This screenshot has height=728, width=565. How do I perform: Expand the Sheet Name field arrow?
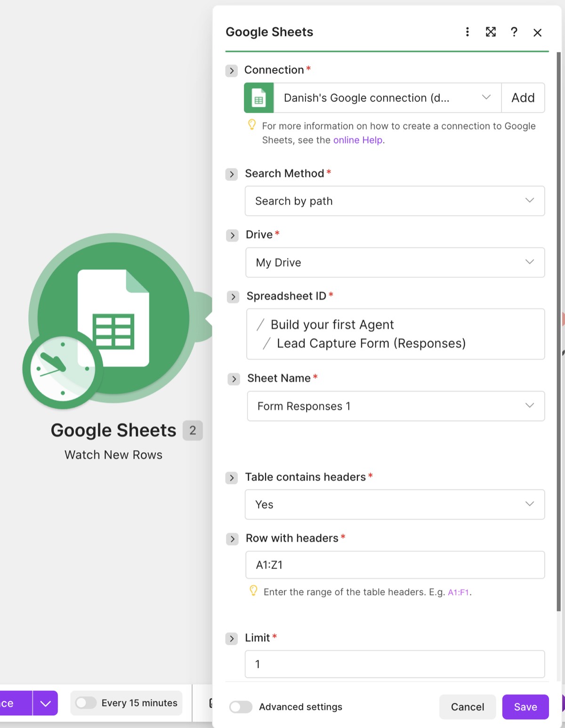(234, 379)
